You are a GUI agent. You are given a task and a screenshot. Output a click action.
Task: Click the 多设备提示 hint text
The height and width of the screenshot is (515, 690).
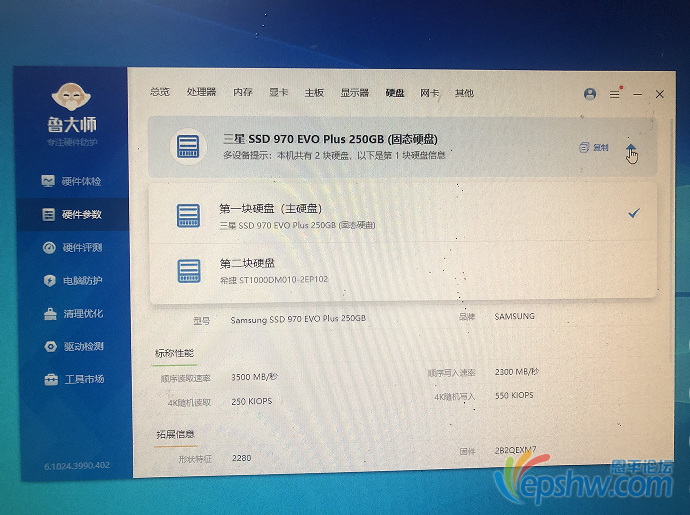pos(334,155)
